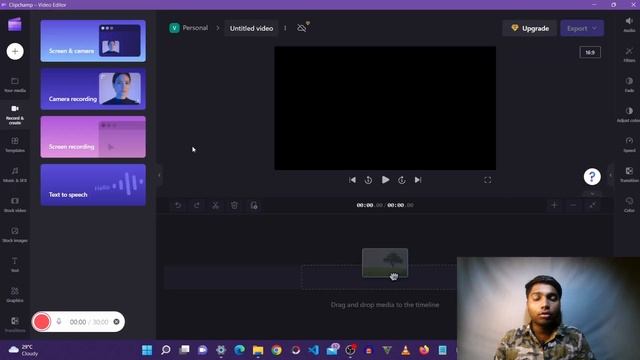This screenshot has height=360, width=640.
Task: Click the Redo icon in timeline toolbar
Action: 197,205
